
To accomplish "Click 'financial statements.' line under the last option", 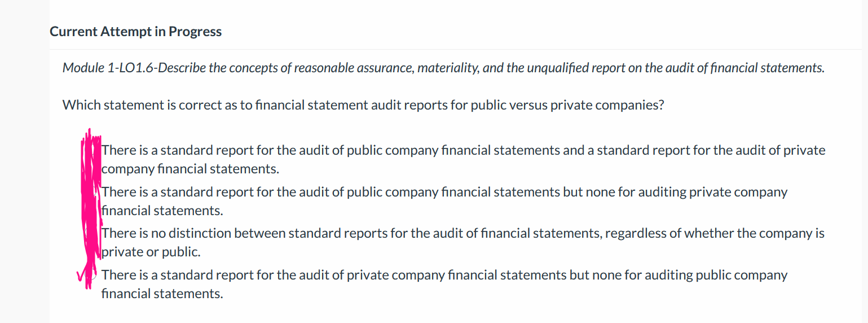I will point(162,294).
